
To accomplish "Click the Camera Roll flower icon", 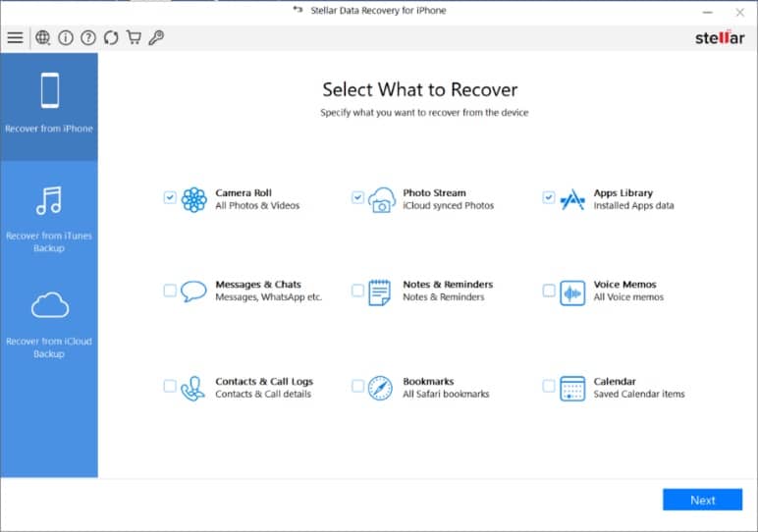I will pos(193,199).
